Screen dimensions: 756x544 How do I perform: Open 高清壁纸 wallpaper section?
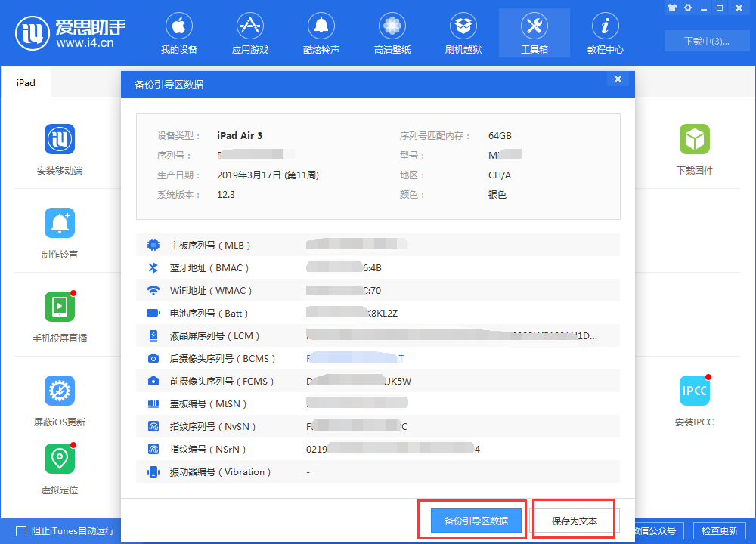pyautogui.click(x=392, y=33)
